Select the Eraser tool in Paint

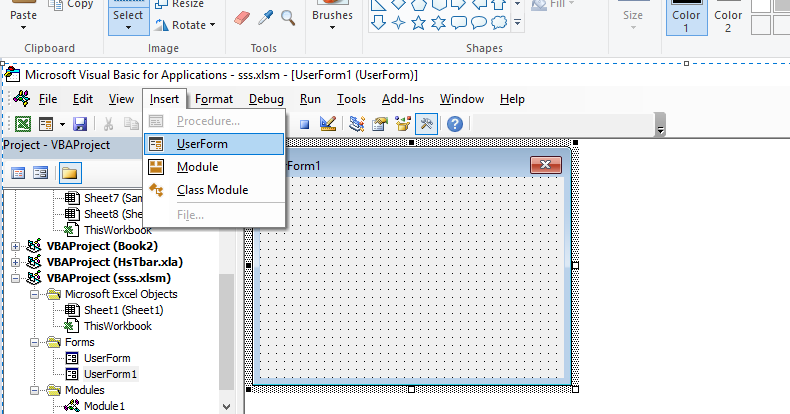242,18
